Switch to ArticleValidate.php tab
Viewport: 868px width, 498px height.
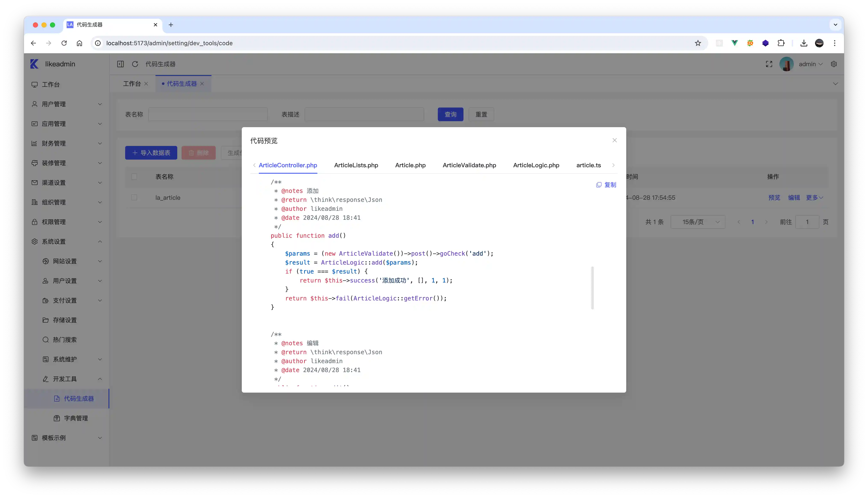pos(469,165)
